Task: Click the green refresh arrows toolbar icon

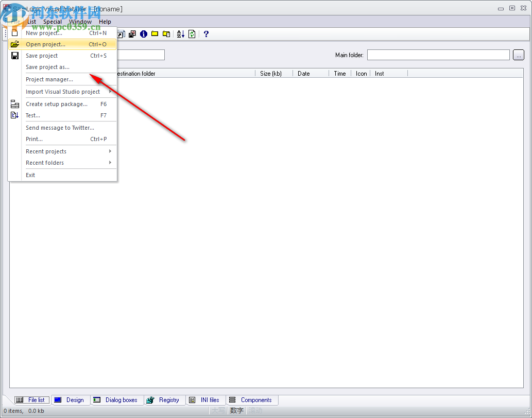Action: pyautogui.click(x=191, y=34)
